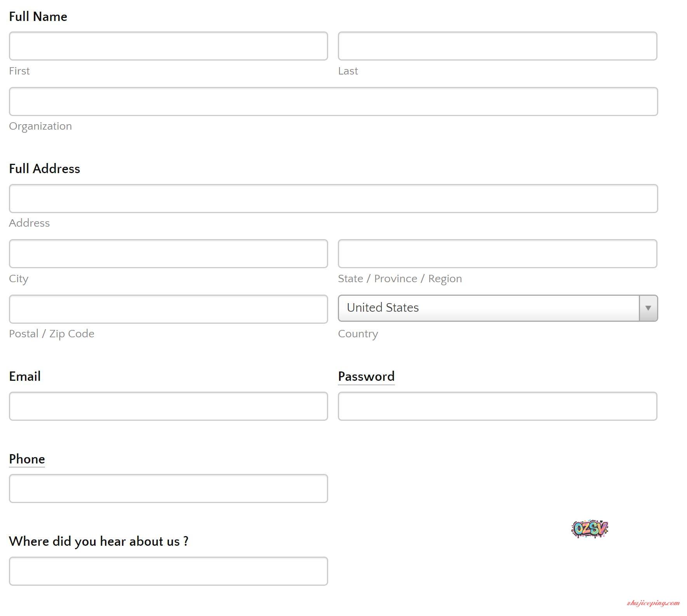Select the 'Where did you hear' text field
687x616 pixels.
(x=168, y=571)
